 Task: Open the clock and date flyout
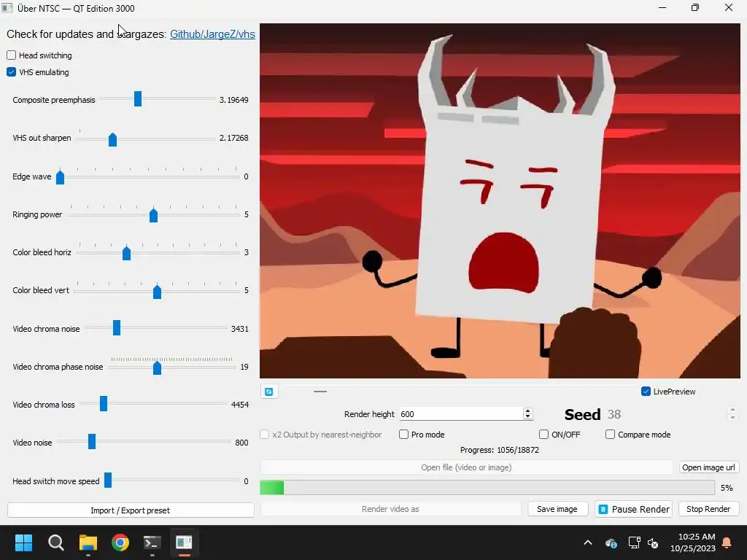tap(693, 542)
